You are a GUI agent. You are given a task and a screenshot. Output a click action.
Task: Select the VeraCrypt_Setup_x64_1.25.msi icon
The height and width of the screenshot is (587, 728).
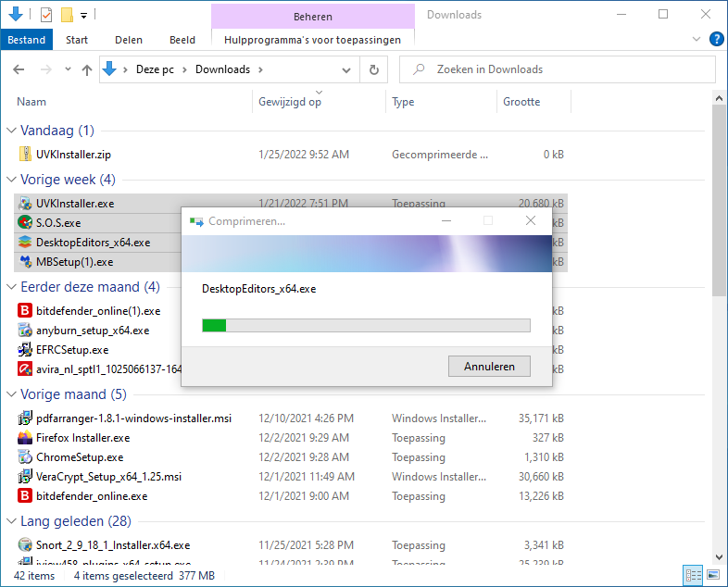pyautogui.click(x=25, y=477)
